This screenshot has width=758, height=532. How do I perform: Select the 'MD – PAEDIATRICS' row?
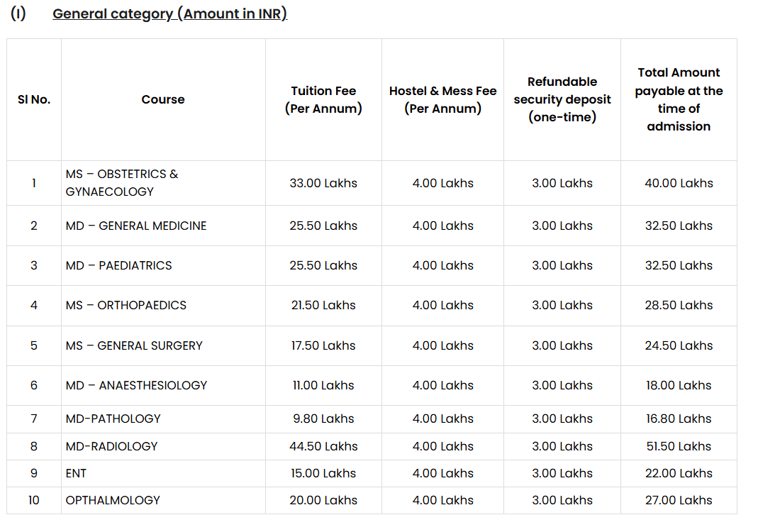coord(119,265)
